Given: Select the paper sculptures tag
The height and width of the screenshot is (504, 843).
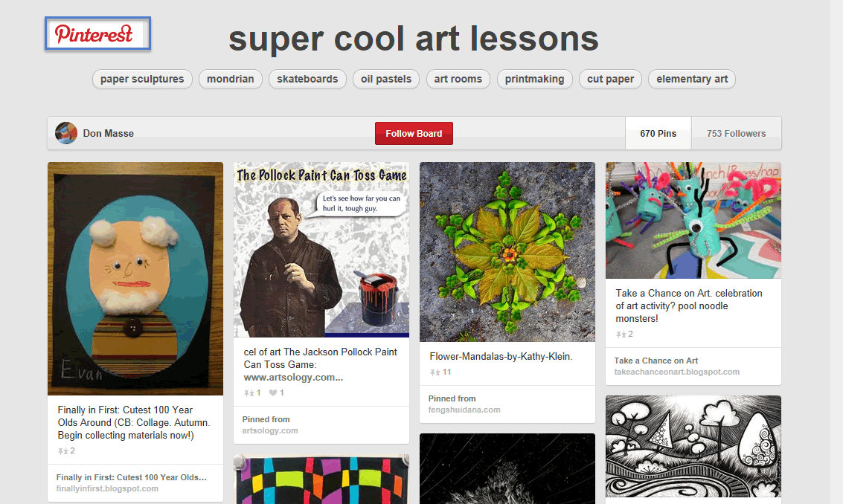Looking at the screenshot, I should [x=141, y=79].
